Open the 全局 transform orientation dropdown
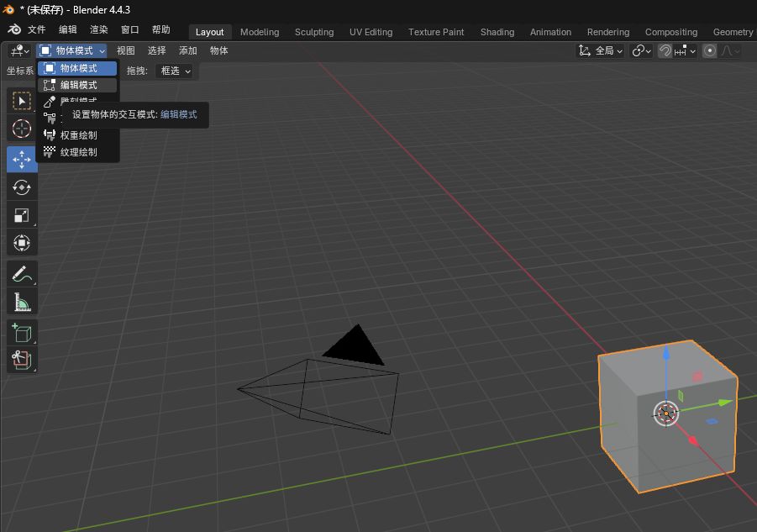 [601, 50]
